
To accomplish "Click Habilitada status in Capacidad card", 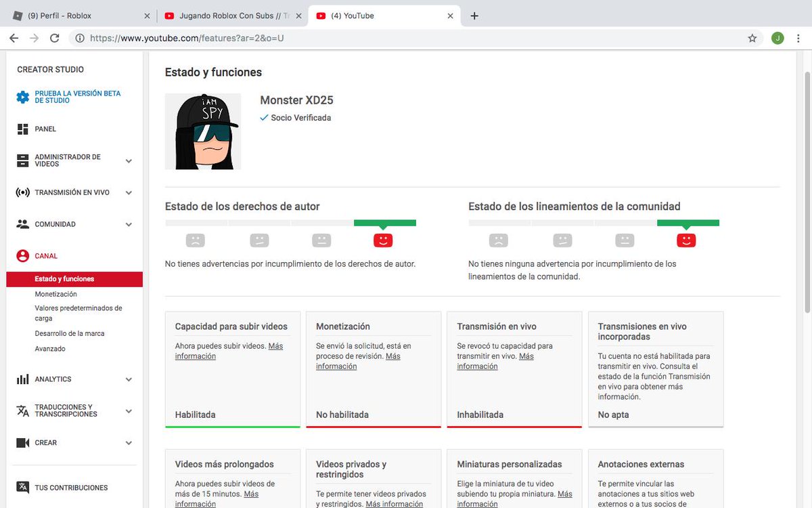I will click(196, 415).
